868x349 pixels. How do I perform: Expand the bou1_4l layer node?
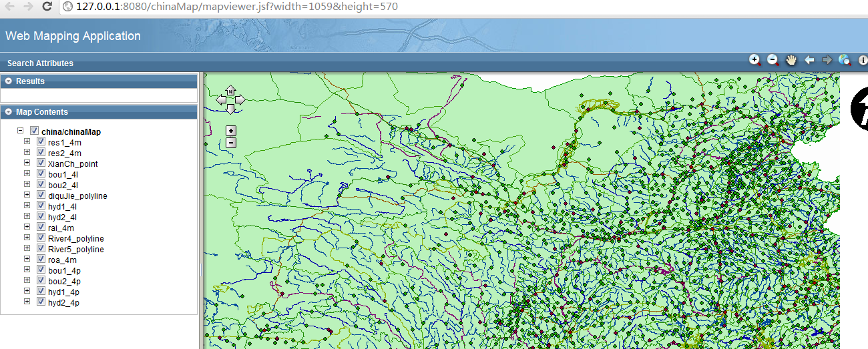point(27,174)
